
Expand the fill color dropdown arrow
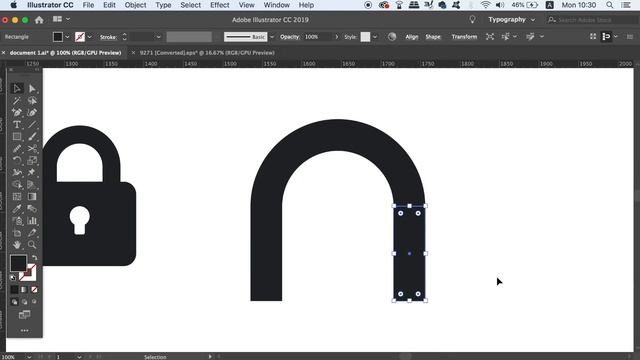tap(67, 37)
